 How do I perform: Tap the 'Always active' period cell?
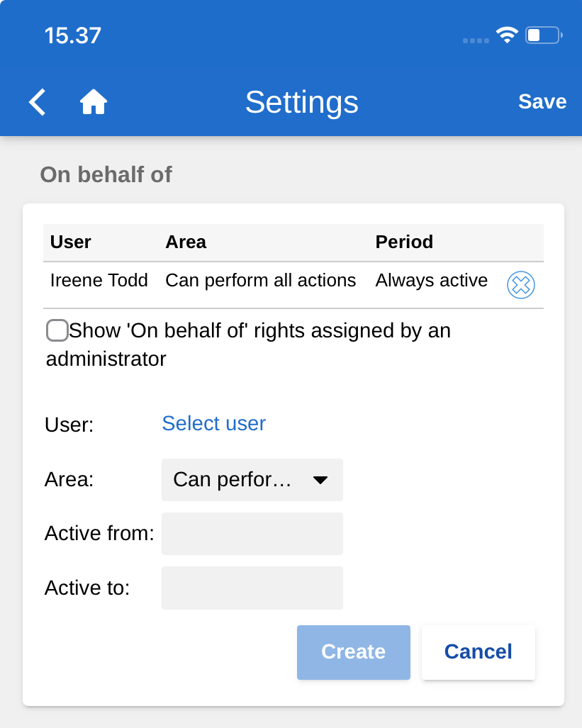(431, 281)
